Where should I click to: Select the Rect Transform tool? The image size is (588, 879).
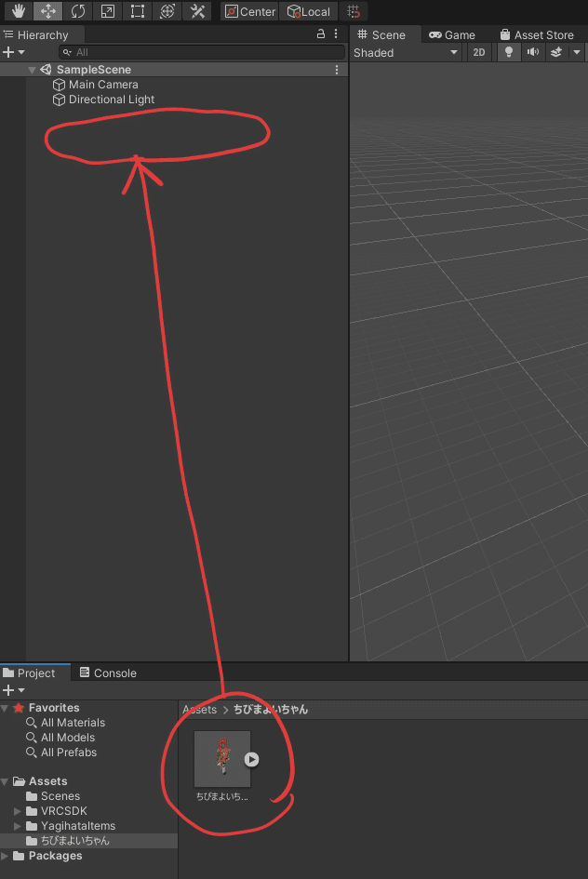pos(138,10)
